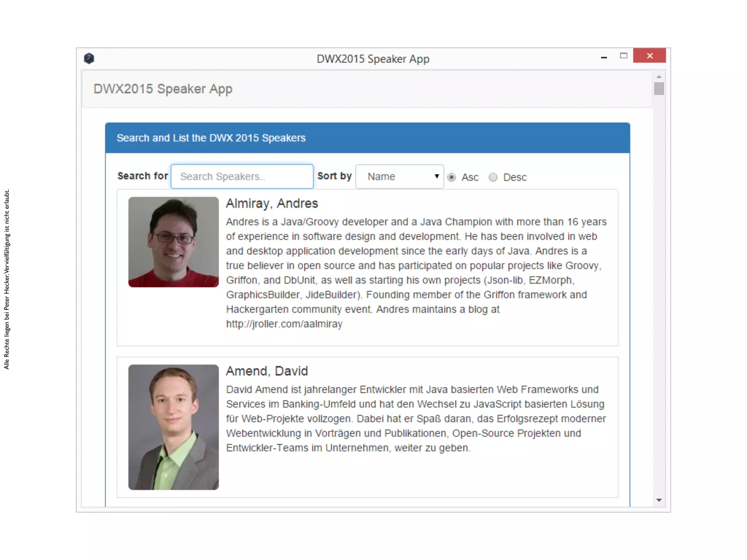Select the Desc sort order radio button
The image size is (747, 560).
pos(493,177)
